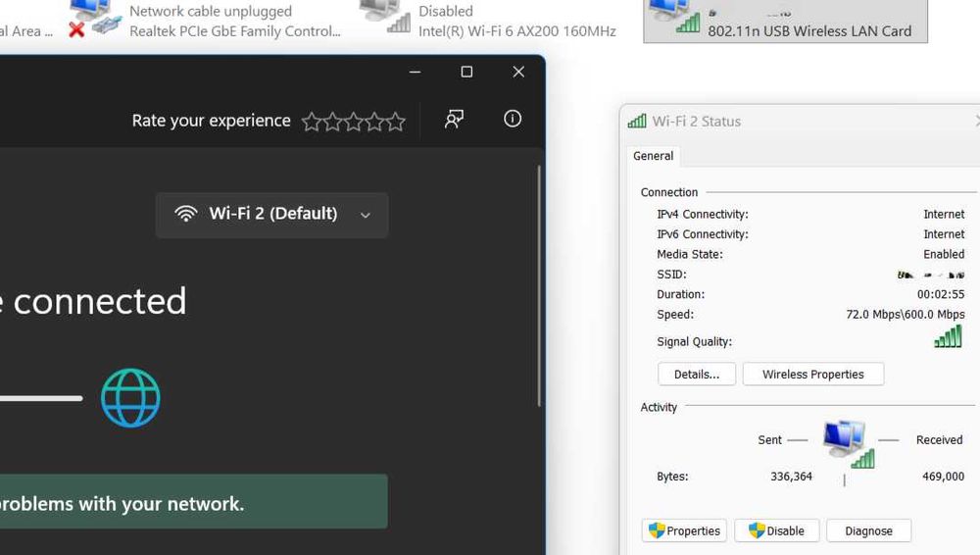Image resolution: width=980 pixels, height=555 pixels.
Task: Click the 'IPv6 Connectivity:' label
Action: [703, 234]
